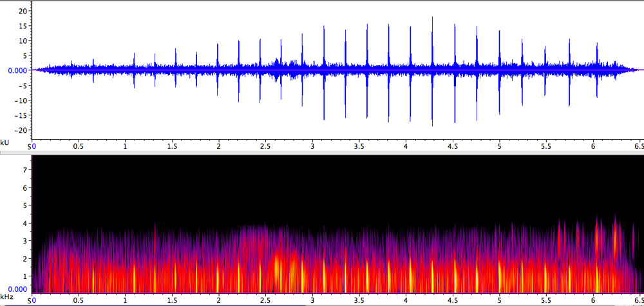Click the 6 kHz frequency tick label
644x306 pixels.
[x=24, y=187]
